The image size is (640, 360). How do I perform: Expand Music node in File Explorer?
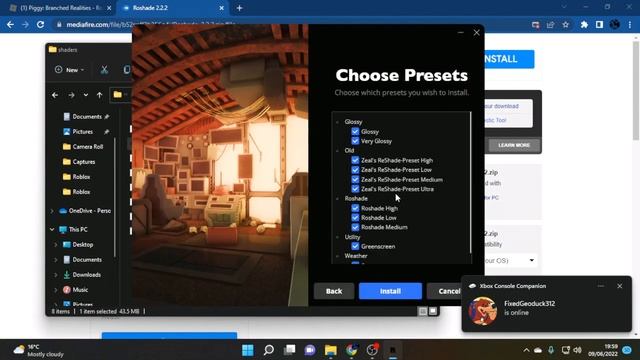click(x=56, y=290)
